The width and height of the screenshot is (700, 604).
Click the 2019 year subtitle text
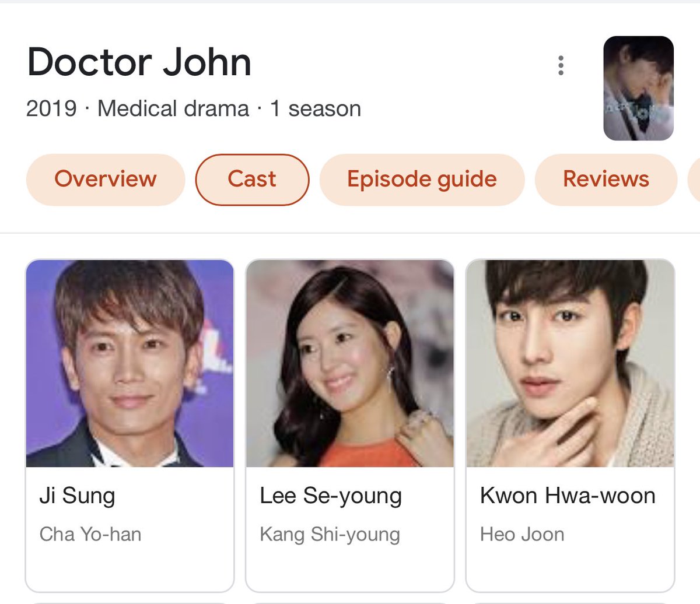(51, 108)
